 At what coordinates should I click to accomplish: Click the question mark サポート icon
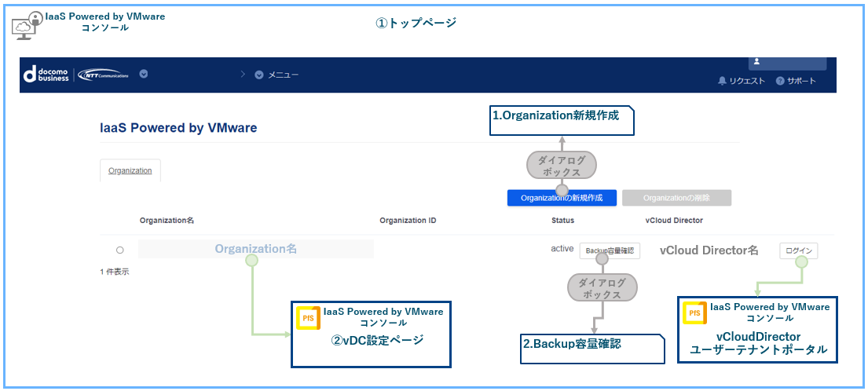780,81
